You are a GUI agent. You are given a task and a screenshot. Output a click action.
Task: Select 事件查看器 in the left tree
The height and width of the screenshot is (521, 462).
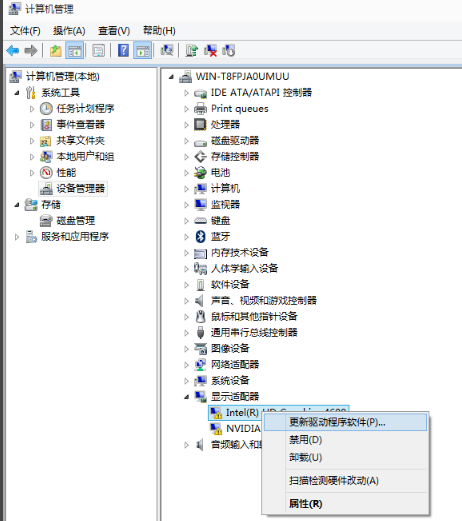pos(80,124)
